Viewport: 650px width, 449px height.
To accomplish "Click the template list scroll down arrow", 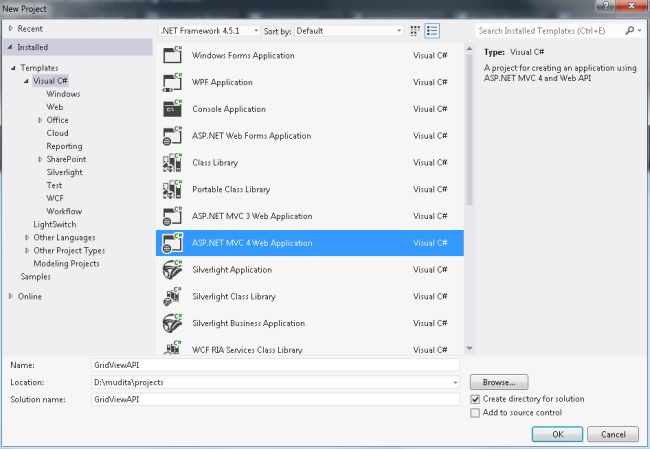I will point(469,348).
